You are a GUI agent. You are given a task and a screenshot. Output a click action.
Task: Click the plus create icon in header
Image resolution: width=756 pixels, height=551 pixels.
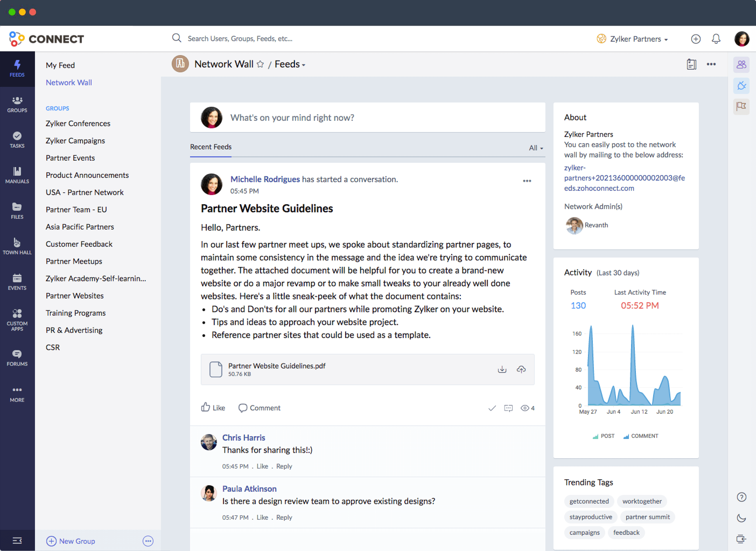click(695, 39)
